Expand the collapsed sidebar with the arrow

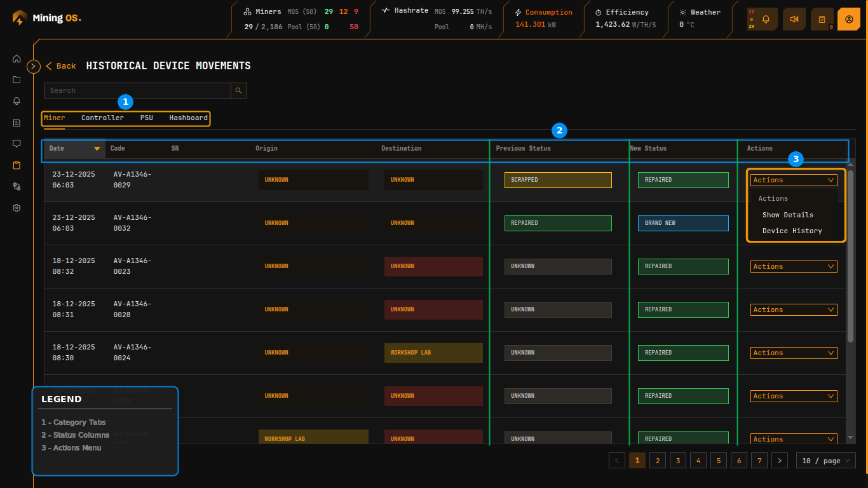point(34,66)
